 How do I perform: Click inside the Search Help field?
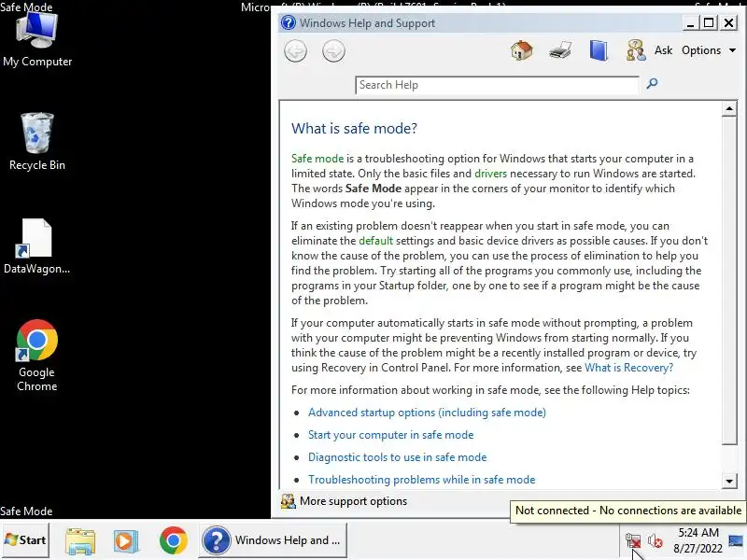(497, 85)
